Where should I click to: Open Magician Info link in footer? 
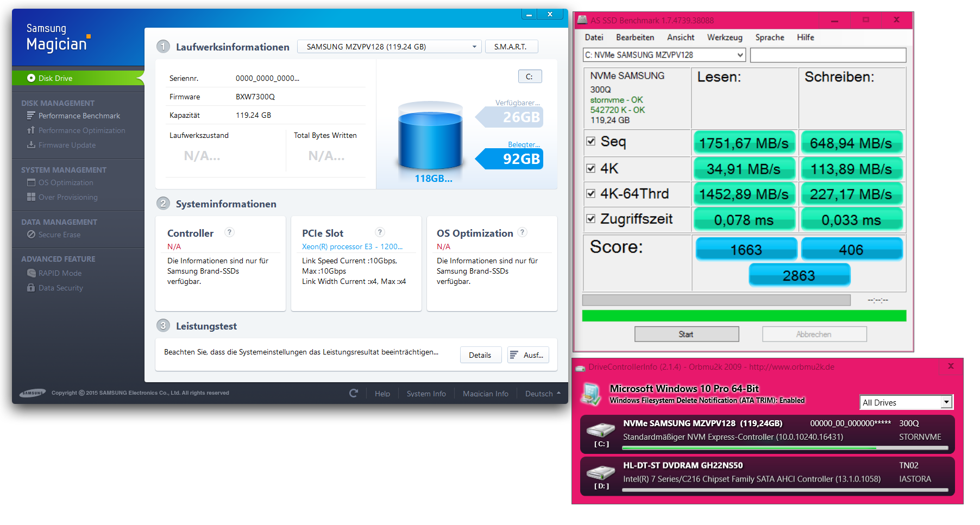coord(486,394)
